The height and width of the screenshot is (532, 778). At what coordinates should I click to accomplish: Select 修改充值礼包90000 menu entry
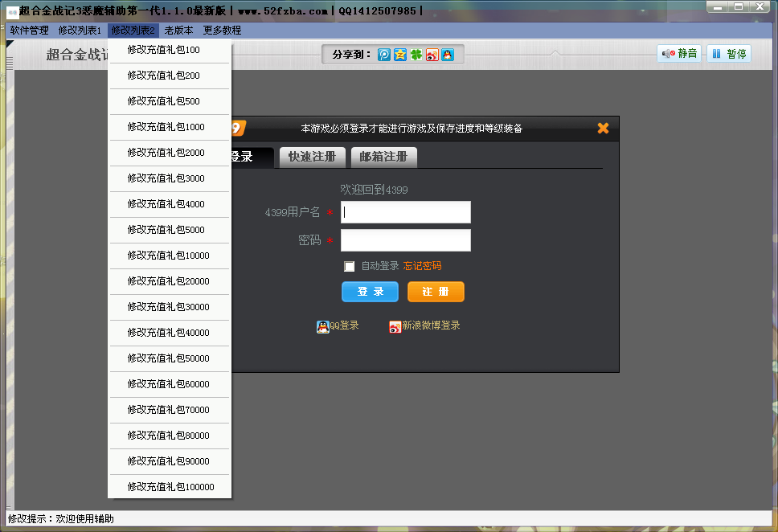pyautogui.click(x=170, y=461)
